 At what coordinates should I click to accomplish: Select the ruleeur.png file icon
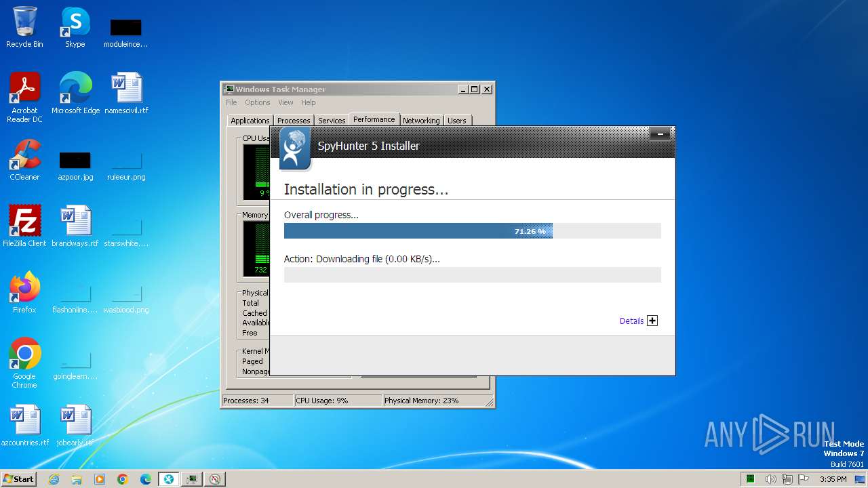(x=126, y=165)
